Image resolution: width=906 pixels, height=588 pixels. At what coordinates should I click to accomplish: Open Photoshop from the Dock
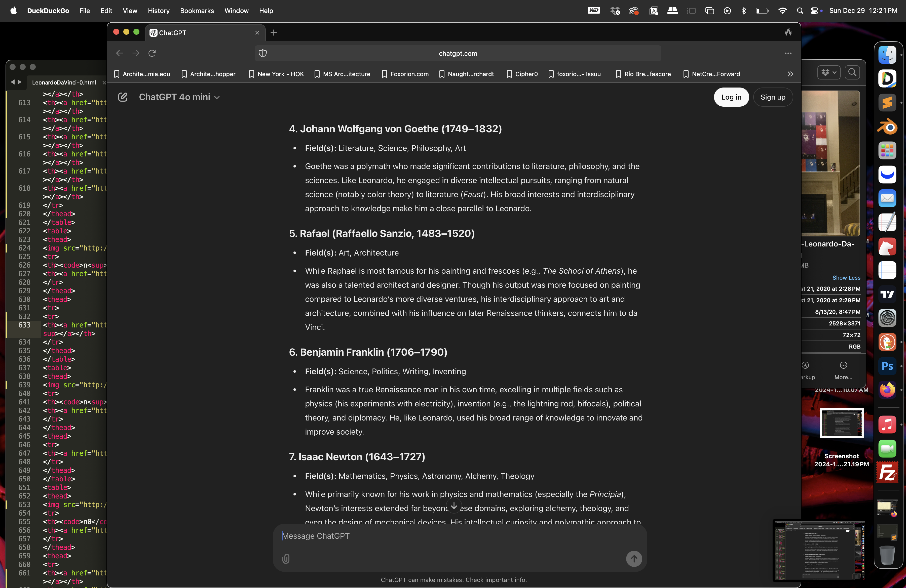(887, 366)
